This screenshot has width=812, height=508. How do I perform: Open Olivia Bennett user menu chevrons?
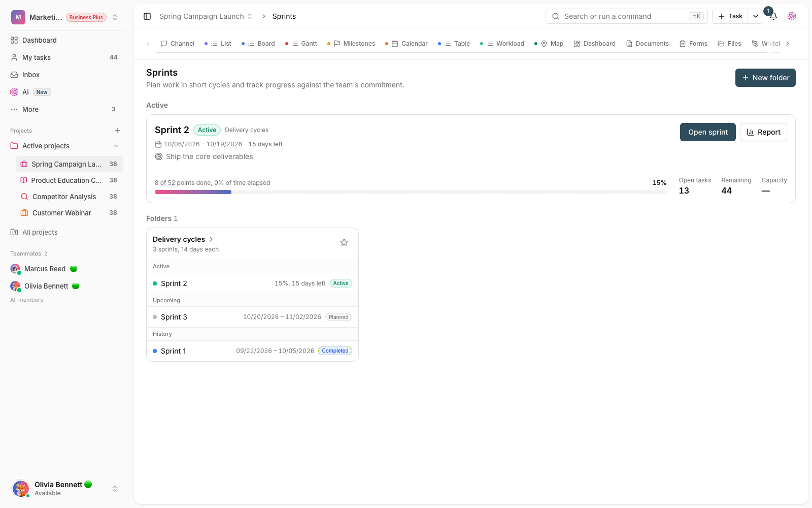pyautogui.click(x=115, y=489)
